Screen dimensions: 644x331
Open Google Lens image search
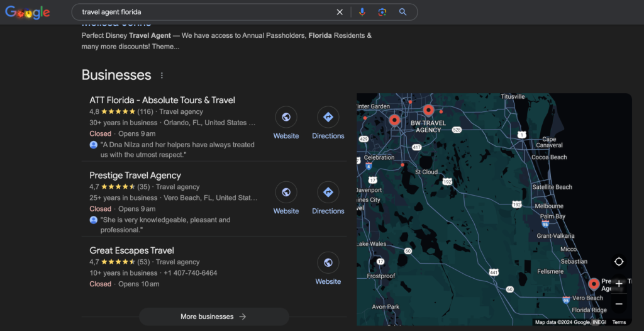pyautogui.click(x=382, y=12)
